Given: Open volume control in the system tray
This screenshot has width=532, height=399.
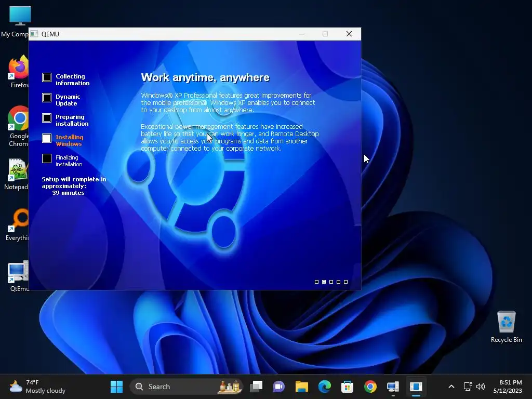Looking at the screenshot, I should (481, 387).
